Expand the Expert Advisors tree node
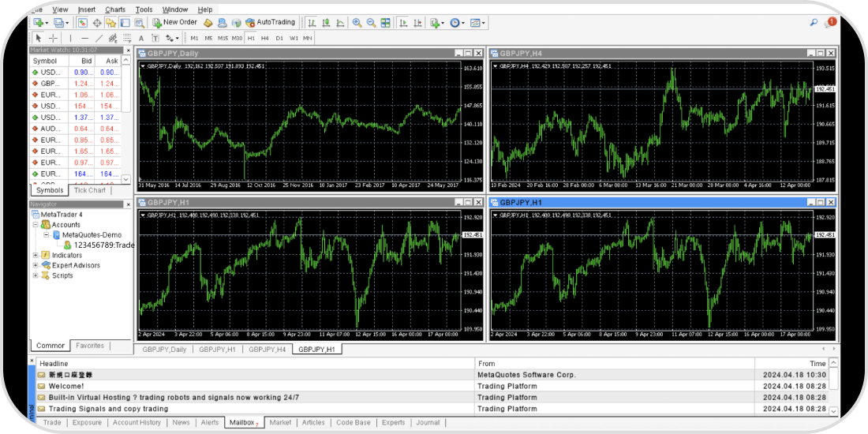 [x=36, y=265]
